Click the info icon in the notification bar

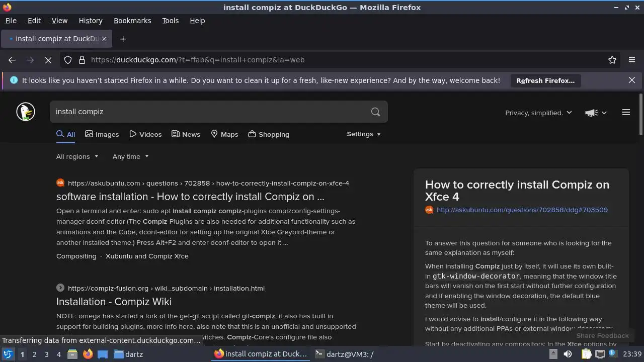(x=14, y=80)
